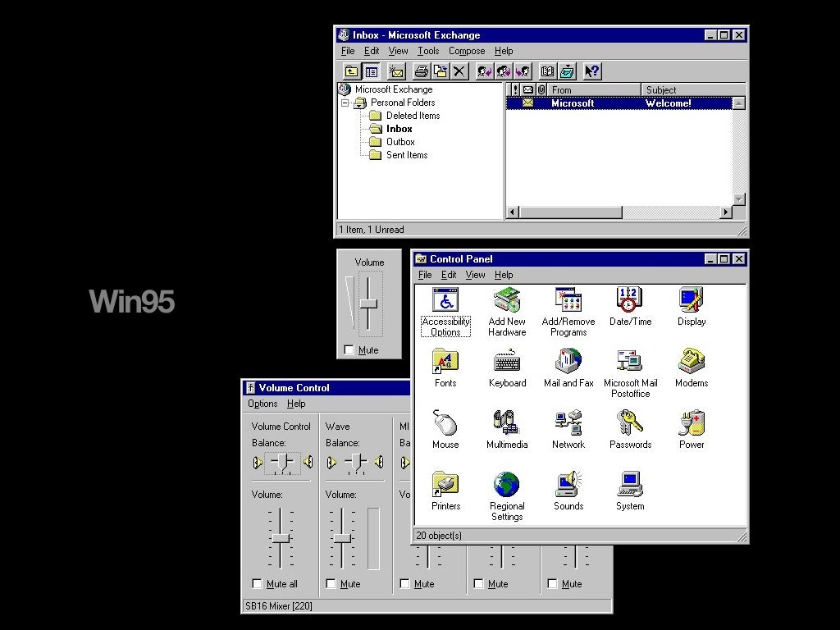Select the Keyboard icon
Viewport: 840px width, 630px height.
507,368
